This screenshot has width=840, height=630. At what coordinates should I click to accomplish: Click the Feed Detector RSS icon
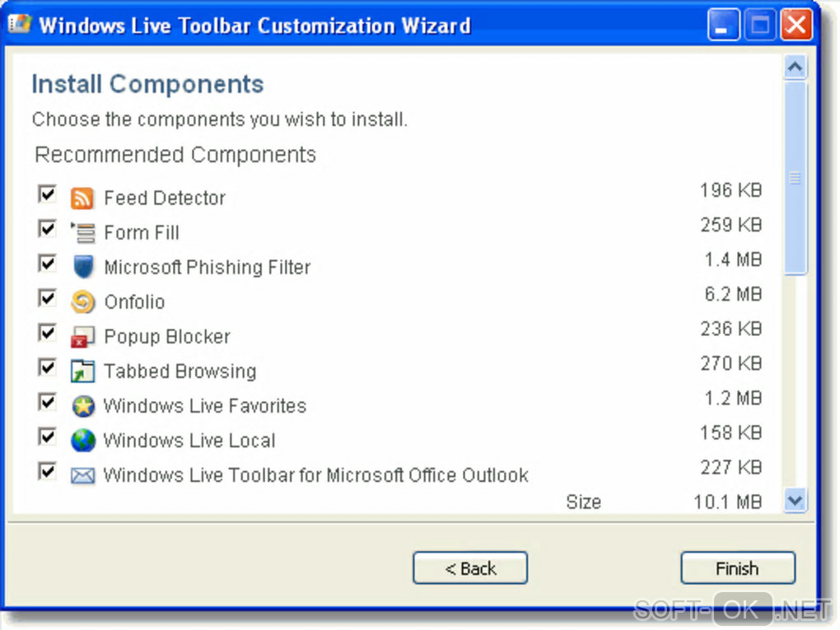[x=82, y=198]
